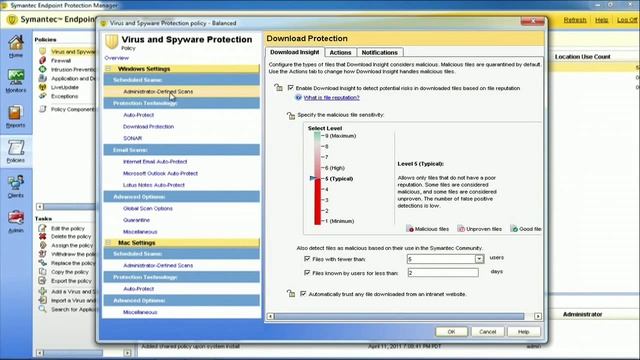The image size is (640, 360).
Task: Click the Application and Device policy icon
Action: point(43,78)
